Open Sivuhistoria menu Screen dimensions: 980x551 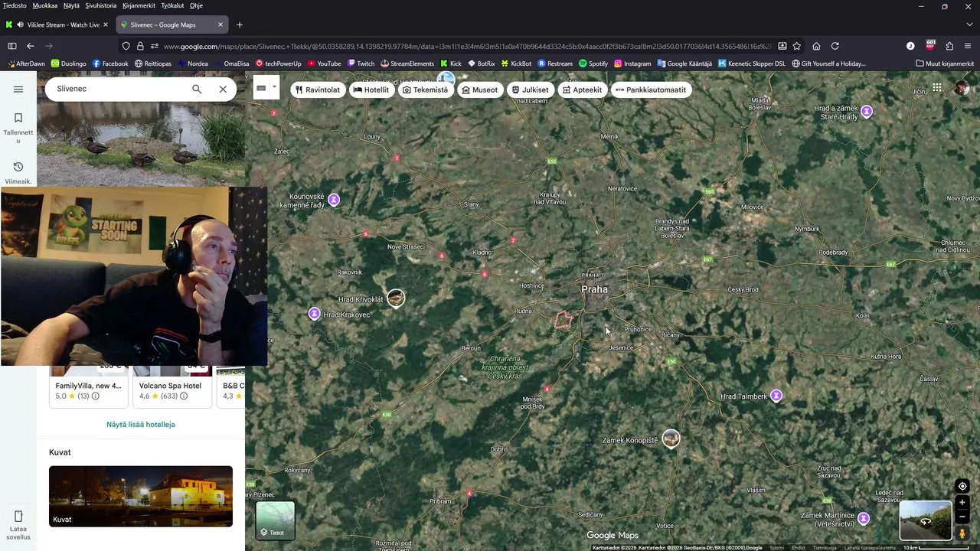[x=101, y=5]
